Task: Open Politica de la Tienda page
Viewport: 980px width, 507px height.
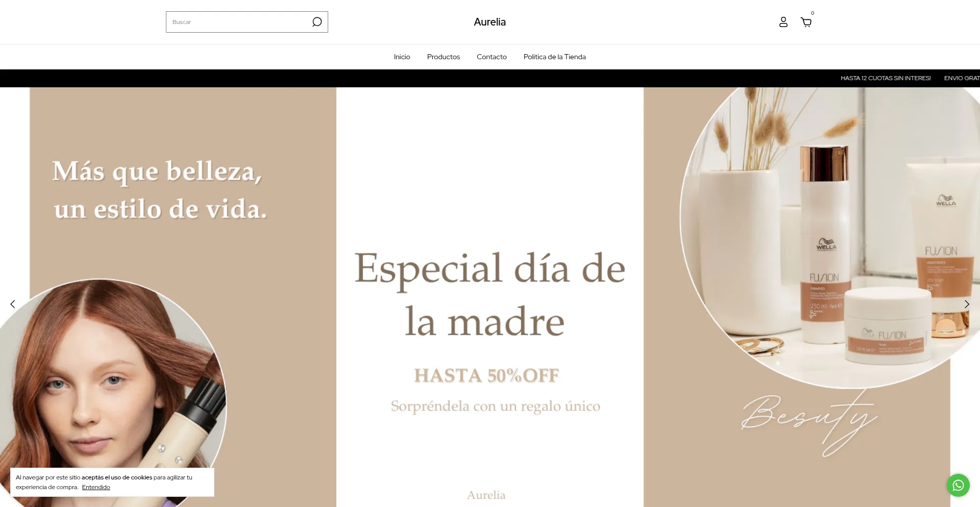Action: pos(554,57)
